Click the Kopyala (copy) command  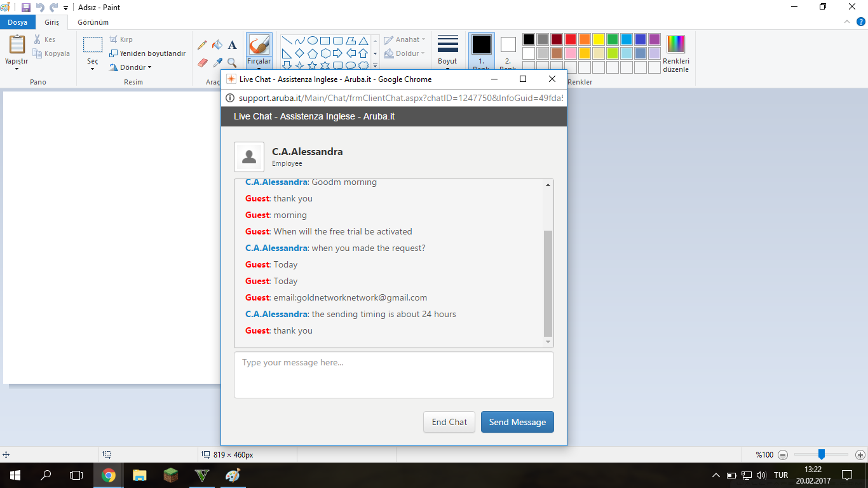pyautogui.click(x=51, y=53)
